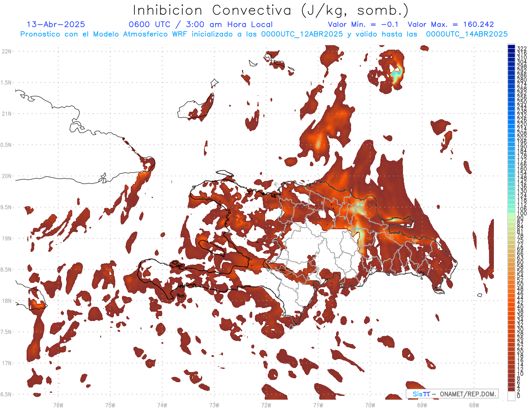Click the '19N' latitude label
The width and height of the screenshot is (532, 411).
pyautogui.click(x=7, y=239)
